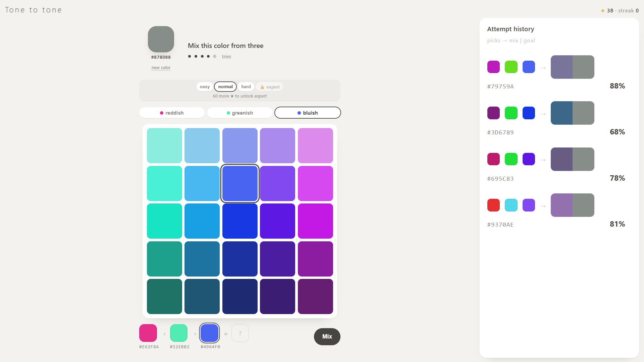Click the green pick in the 68% attempt
Image resolution: width=644 pixels, height=362 pixels.
coord(511,113)
